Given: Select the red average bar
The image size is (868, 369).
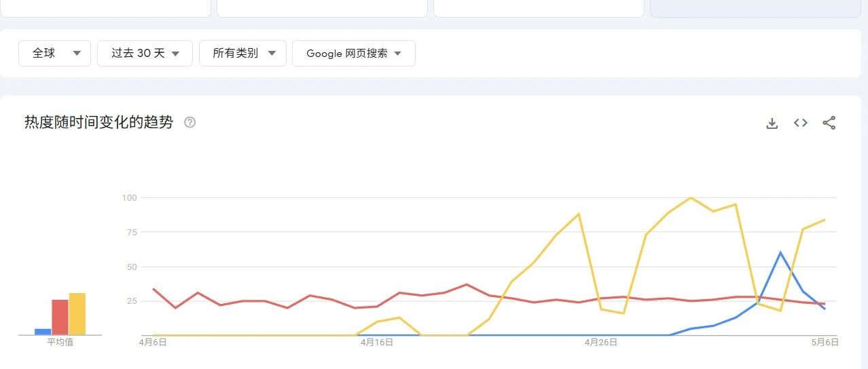Looking at the screenshot, I should tap(60, 317).
